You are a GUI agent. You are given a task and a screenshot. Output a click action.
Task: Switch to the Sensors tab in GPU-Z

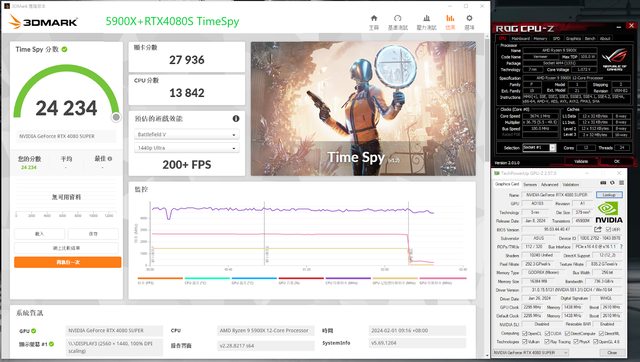click(530, 184)
